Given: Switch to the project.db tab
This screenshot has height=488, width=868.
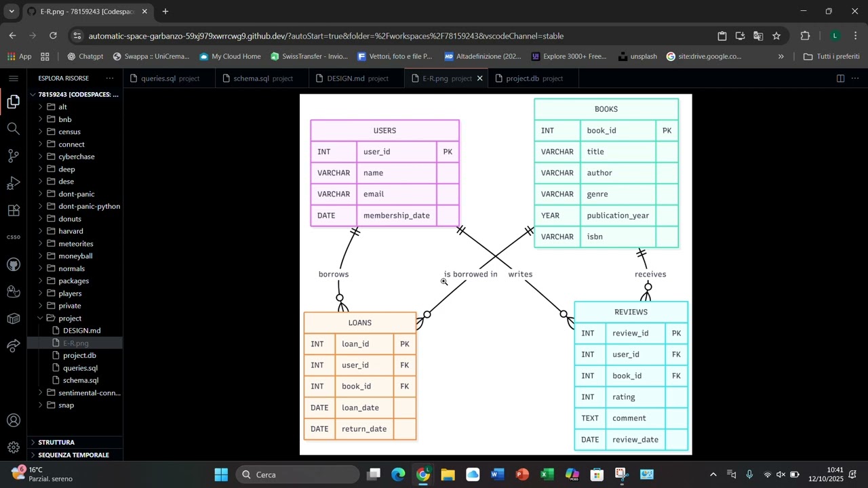Looking at the screenshot, I should [534, 79].
